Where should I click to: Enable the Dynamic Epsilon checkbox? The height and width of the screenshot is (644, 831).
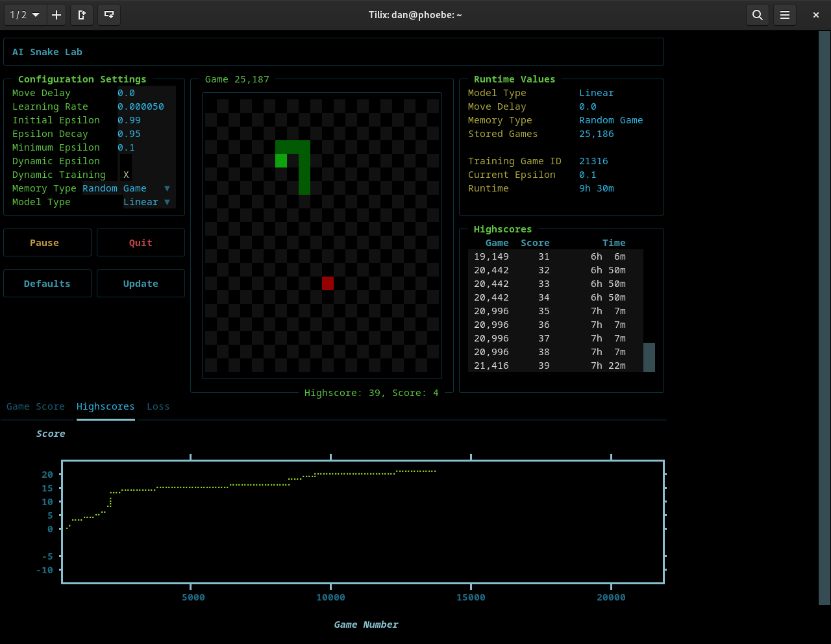tap(126, 161)
